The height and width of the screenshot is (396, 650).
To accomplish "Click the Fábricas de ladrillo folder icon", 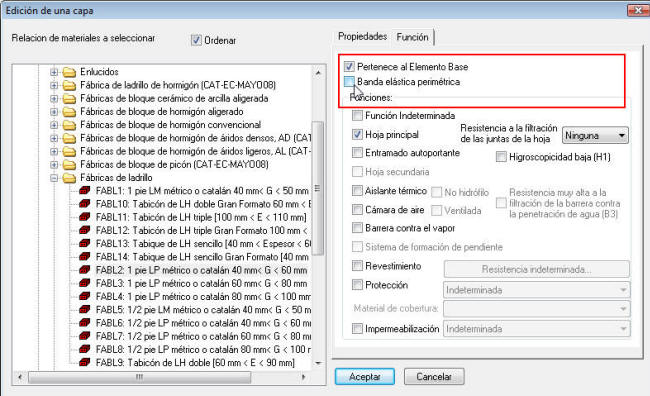I will pos(69,178).
